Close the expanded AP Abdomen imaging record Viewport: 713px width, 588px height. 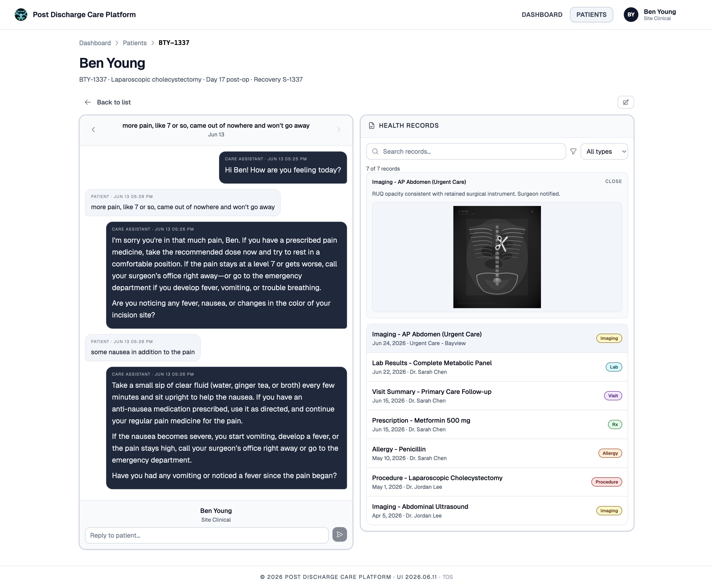pos(613,182)
